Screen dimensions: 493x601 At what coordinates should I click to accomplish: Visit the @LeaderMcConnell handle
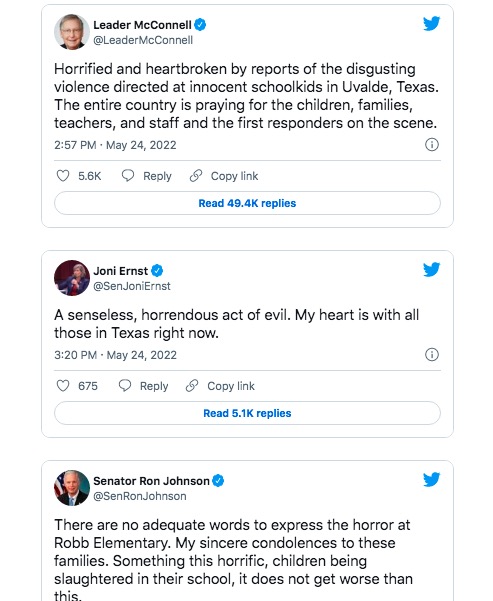[x=143, y=40]
